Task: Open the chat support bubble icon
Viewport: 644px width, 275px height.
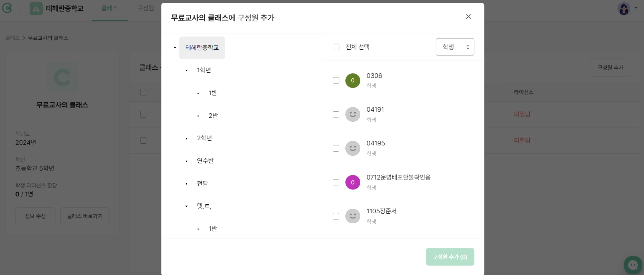Action: pos(633,265)
